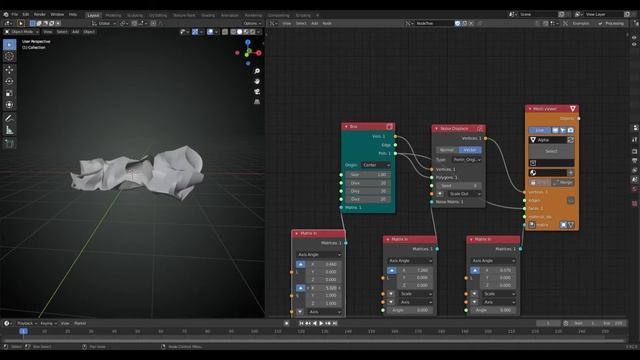Select Vector mode in Noise Displace node
Screen dimensions: 640x360
[470, 150]
